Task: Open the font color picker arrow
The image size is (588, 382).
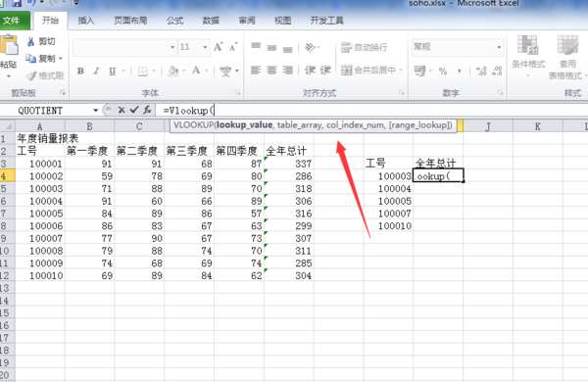Action: click(x=206, y=71)
